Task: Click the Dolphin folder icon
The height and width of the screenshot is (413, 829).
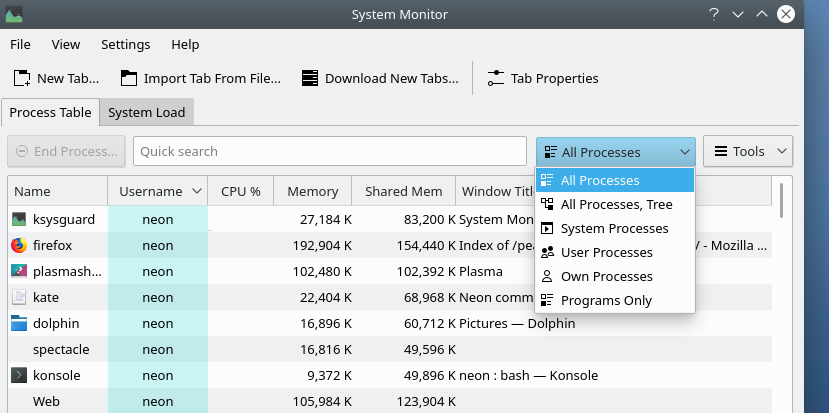Action: tap(19, 323)
